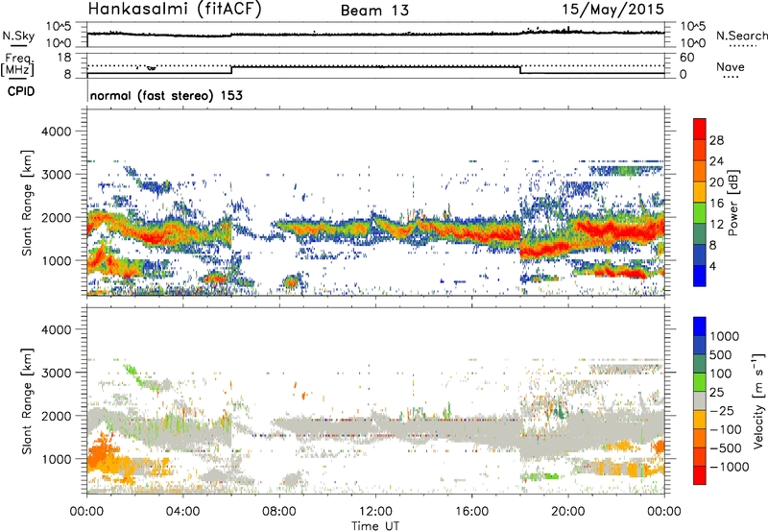Screen dimensions: 768x532
Task: Click the date '15/May/2015'
Action: point(612,9)
